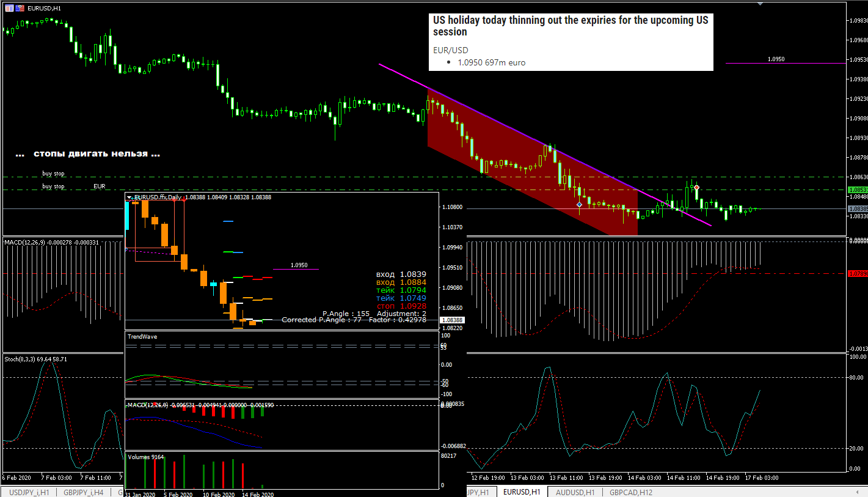Click the 'стоп 1.0928' red label
This screenshot has width=868, height=497.
401,306
